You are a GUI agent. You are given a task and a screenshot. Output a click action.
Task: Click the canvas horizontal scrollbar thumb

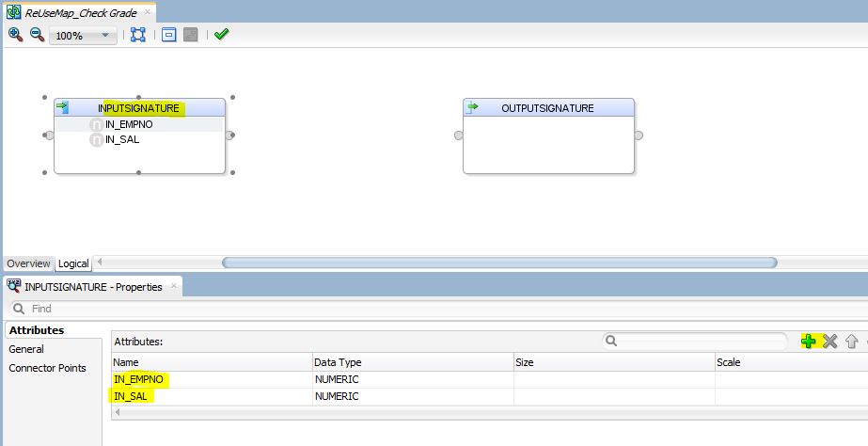click(x=499, y=263)
